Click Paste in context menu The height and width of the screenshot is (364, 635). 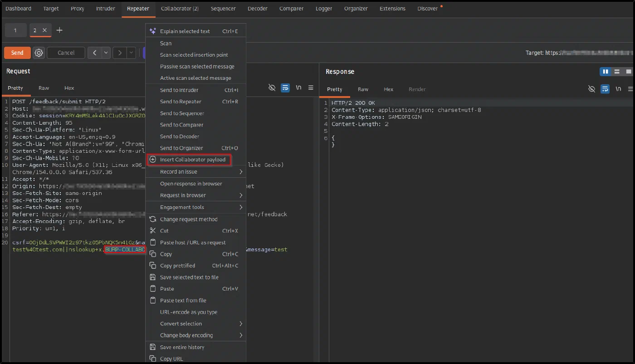(195, 289)
